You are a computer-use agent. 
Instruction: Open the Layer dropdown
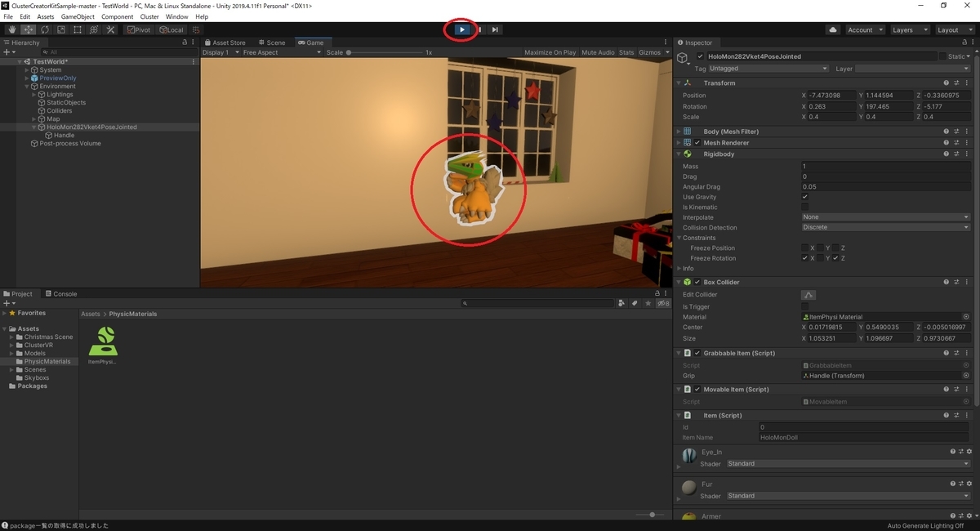(x=913, y=69)
